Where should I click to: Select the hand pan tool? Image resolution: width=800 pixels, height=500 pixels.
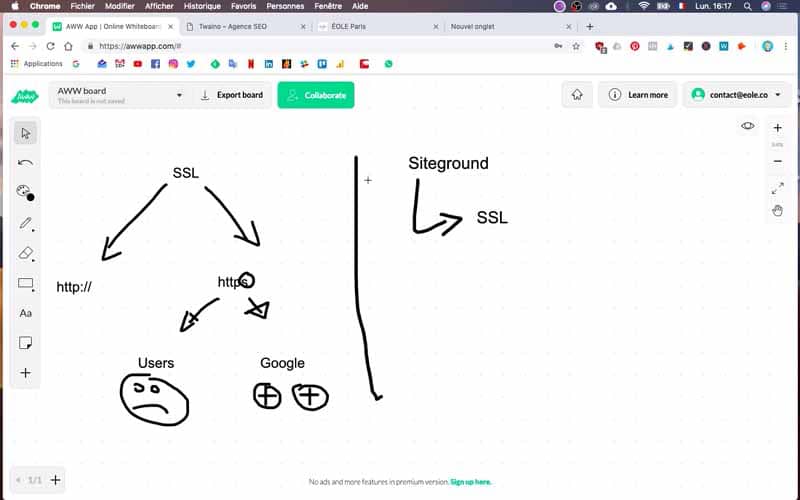click(777, 210)
